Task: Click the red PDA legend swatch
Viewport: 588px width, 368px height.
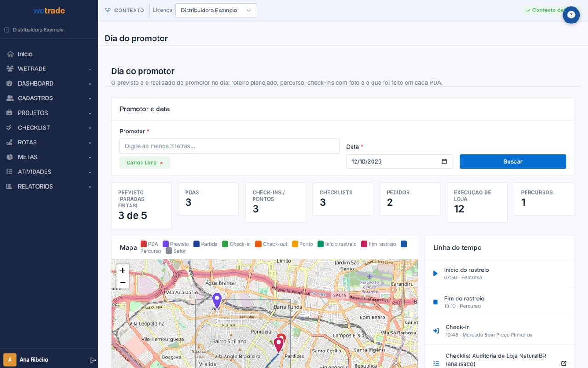Action: [143, 244]
